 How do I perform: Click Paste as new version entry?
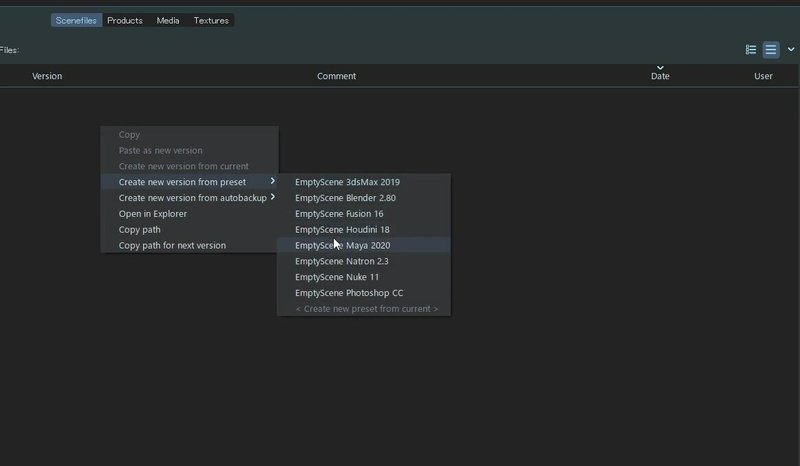(189, 150)
